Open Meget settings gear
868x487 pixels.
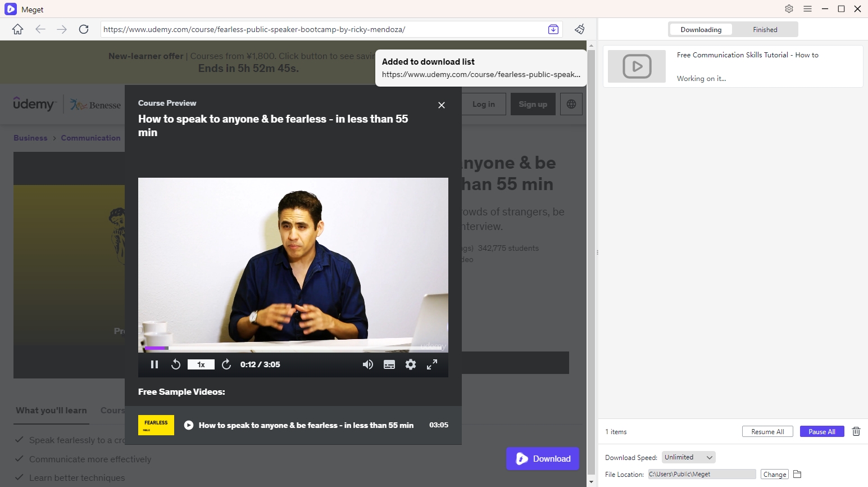(x=789, y=8)
